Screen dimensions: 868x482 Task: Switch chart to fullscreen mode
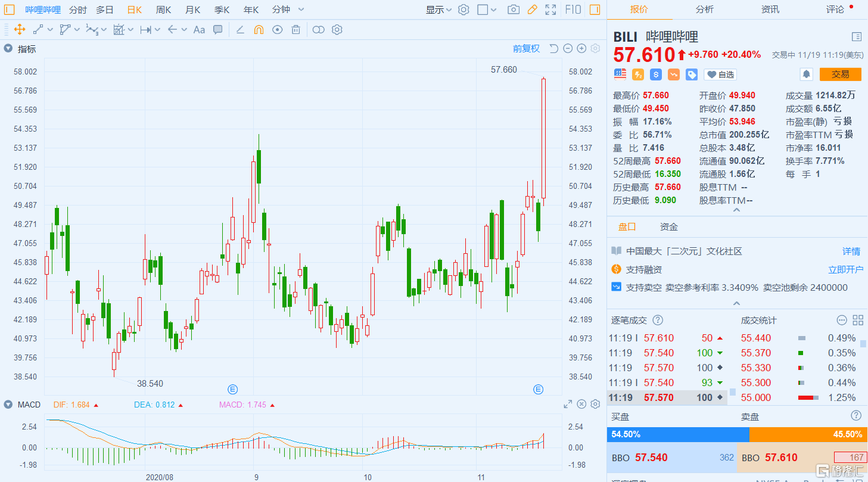[551, 10]
